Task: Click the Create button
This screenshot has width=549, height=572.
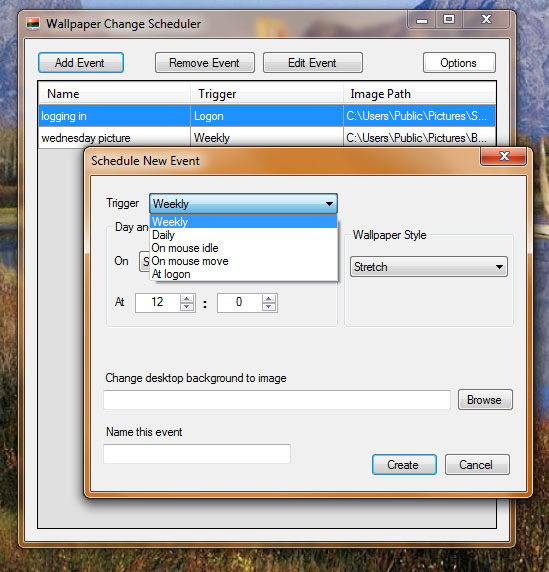Action: [404, 465]
